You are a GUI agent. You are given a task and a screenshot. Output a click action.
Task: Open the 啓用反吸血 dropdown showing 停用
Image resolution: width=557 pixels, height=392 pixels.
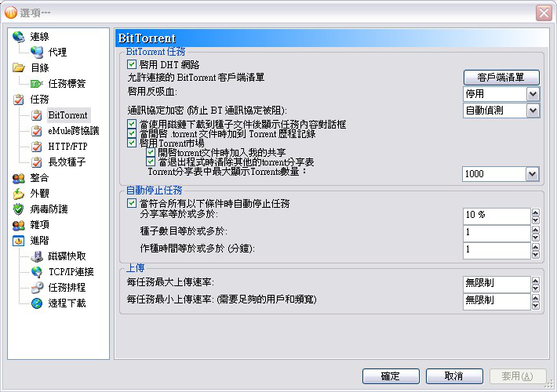(x=533, y=94)
